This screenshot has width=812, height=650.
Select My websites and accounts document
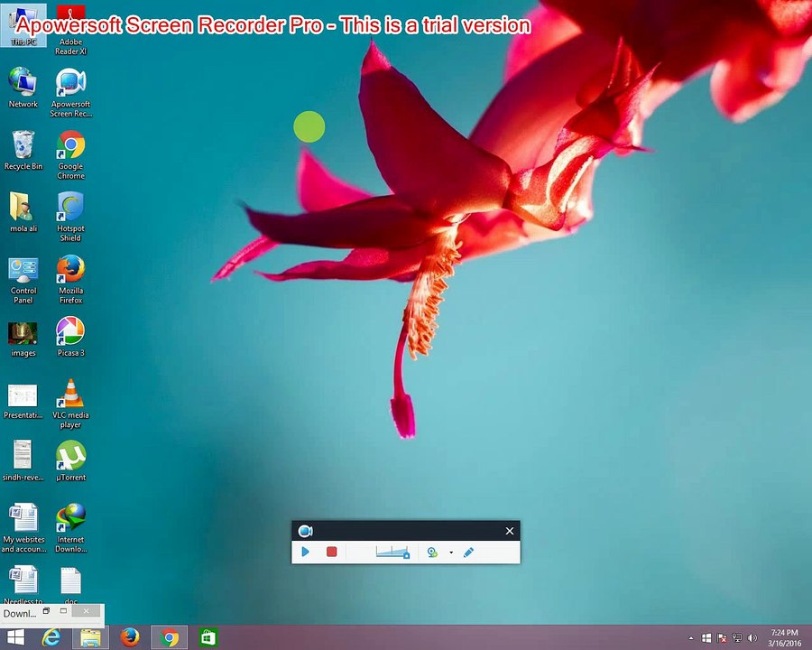(x=23, y=527)
